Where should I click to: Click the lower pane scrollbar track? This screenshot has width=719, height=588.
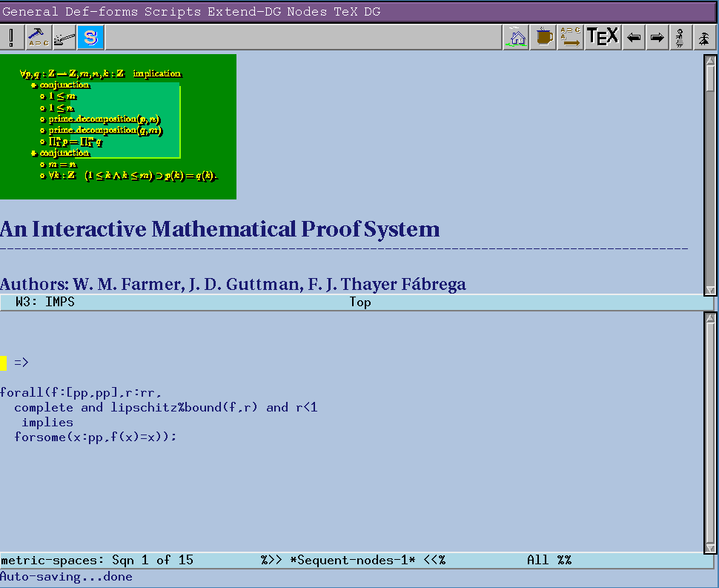pos(710,445)
